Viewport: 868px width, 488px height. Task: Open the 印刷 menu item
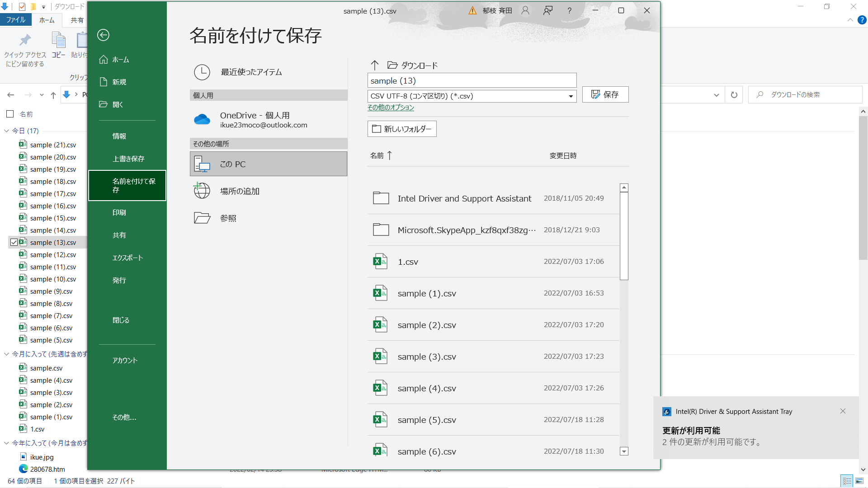click(x=119, y=212)
